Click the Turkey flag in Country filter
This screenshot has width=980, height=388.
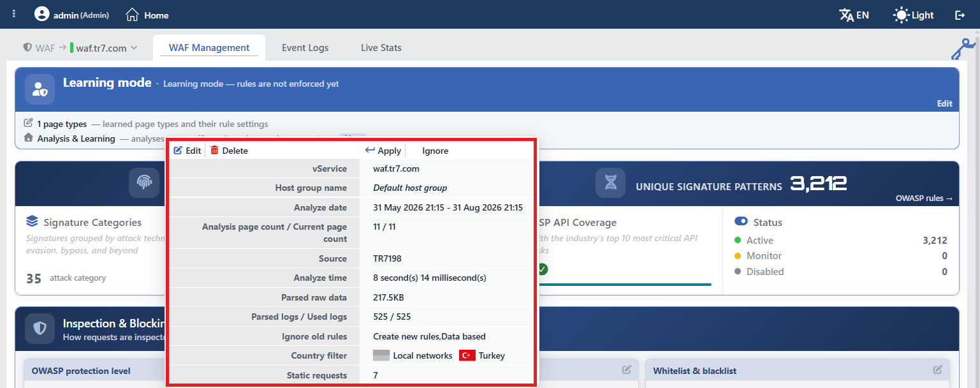[467, 355]
